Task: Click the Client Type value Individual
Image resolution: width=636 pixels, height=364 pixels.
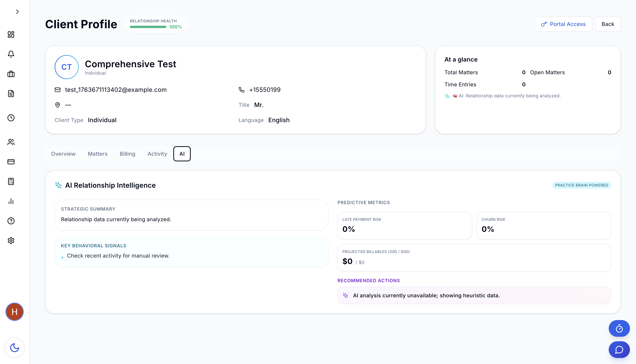Action: pos(102,120)
